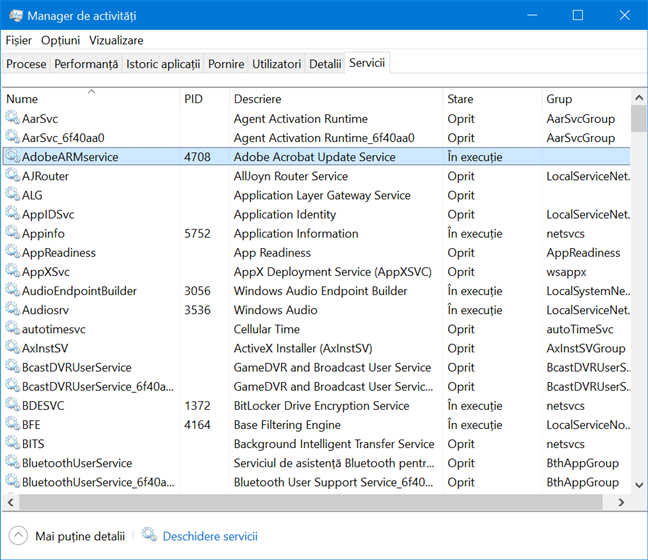Select the Servicii tab
Image resolution: width=648 pixels, height=560 pixels.
click(367, 63)
